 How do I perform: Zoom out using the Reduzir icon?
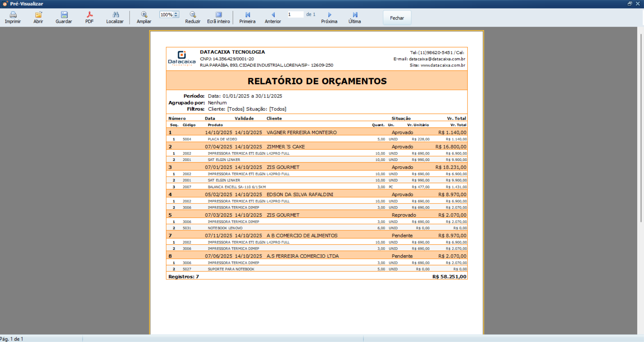(x=193, y=17)
